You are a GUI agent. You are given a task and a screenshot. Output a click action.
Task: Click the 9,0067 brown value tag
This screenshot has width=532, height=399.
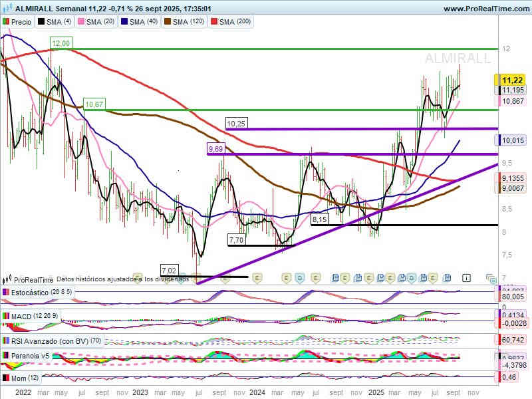click(511, 188)
